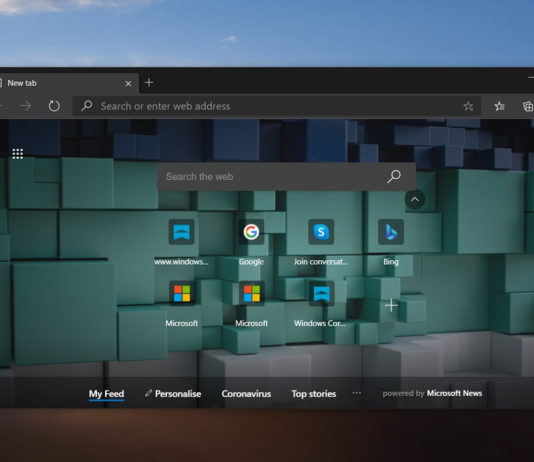Click the Search or enter web address bar

tap(277, 106)
